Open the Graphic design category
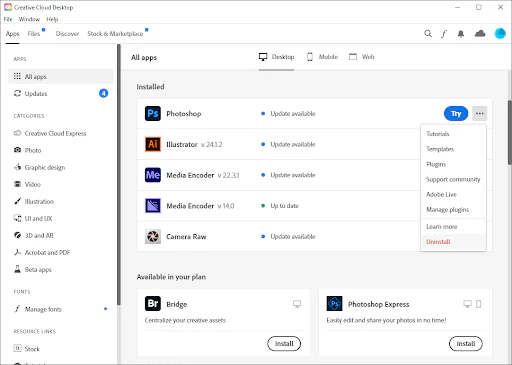512x365 pixels. (x=39, y=167)
